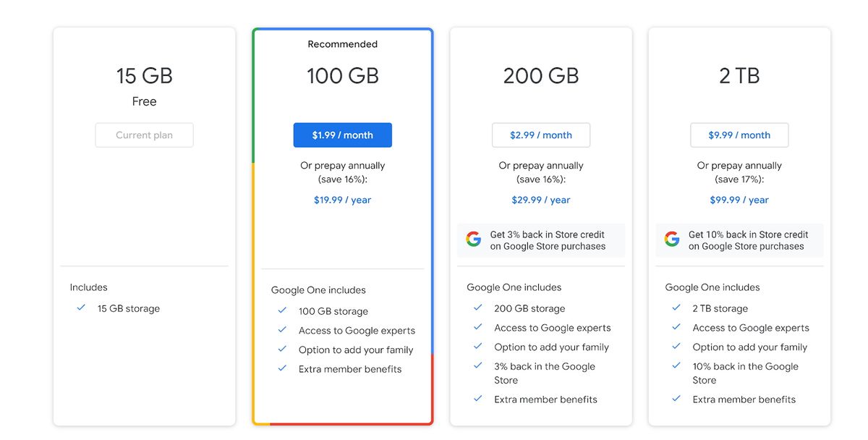The image size is (868, 440).
Task: Click the checkmark beside "15 GB storage"
Action: [x=81, y=308]
